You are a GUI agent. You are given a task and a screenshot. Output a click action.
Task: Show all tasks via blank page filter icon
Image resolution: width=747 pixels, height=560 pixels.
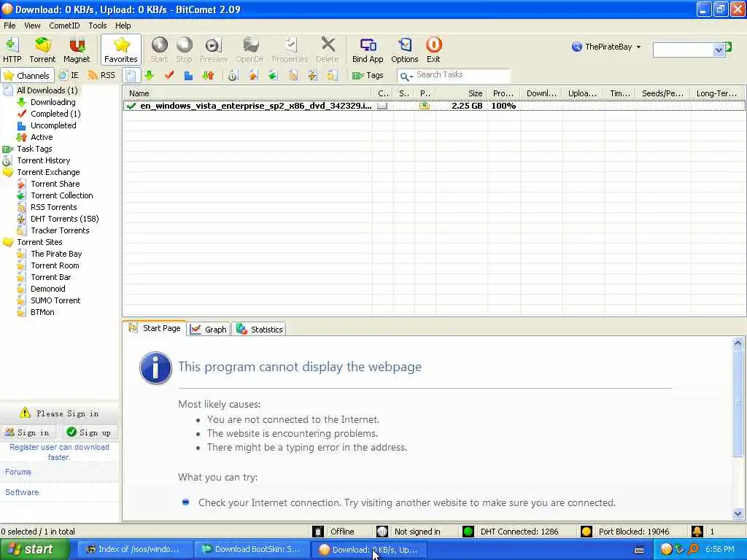[131, 75]
